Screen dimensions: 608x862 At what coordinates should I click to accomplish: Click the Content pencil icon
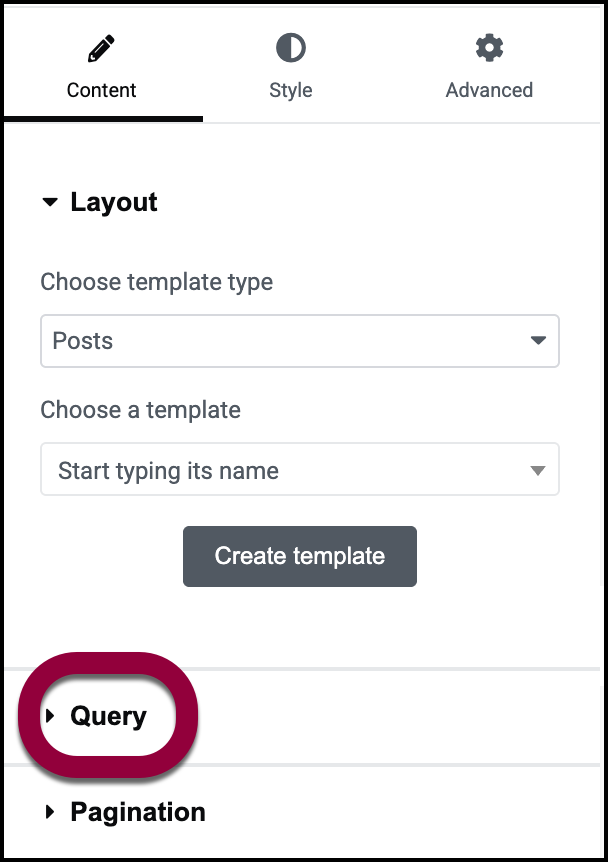point(101,48)
